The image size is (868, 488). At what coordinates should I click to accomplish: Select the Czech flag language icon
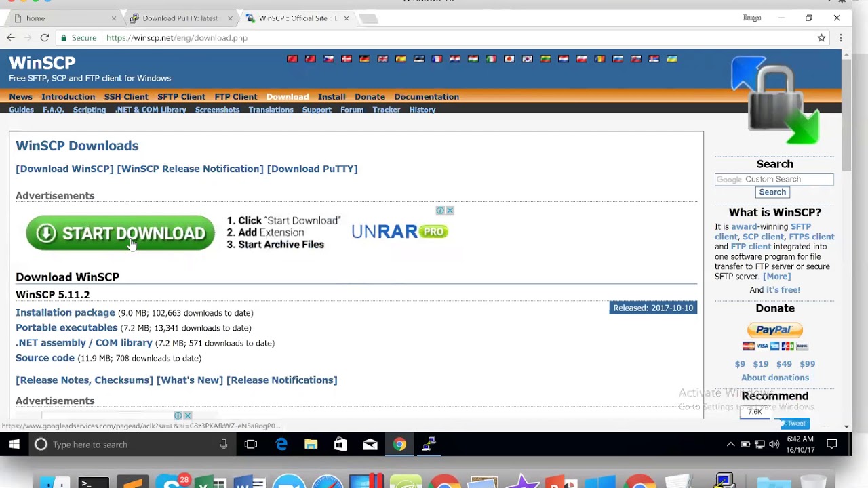[328, 59]
